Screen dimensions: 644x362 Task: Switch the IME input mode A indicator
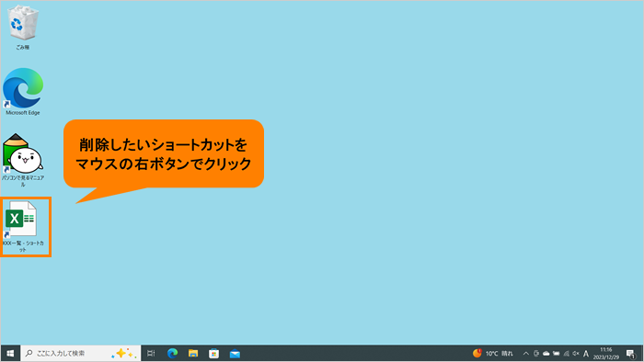click(x=586, y=353)
